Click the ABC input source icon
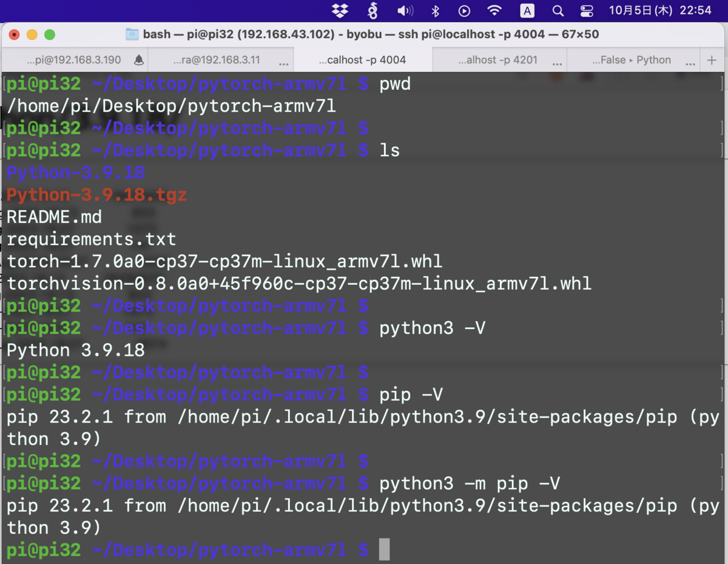This screenshot has height=564, width=728. (527, 10)
